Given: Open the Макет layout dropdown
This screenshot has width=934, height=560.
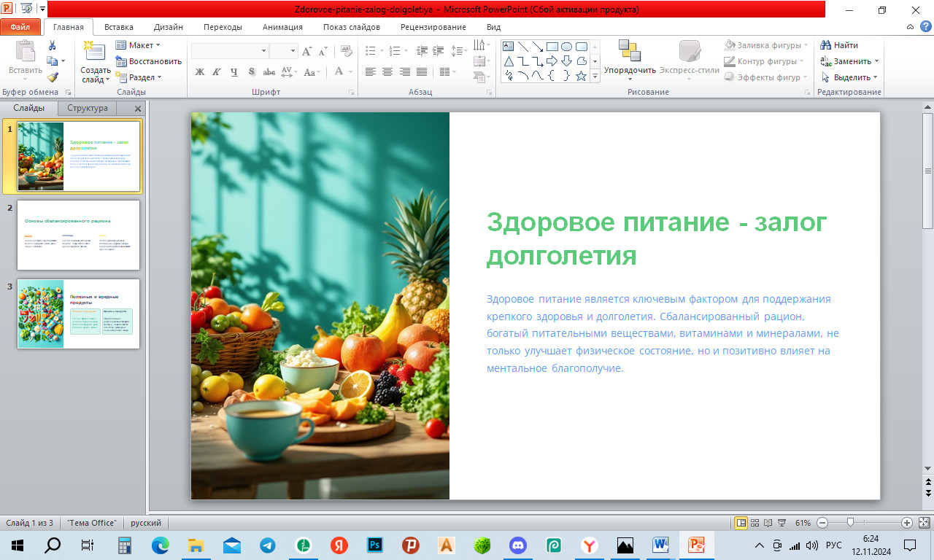Looking at the screenshot, I should [138, 45].
